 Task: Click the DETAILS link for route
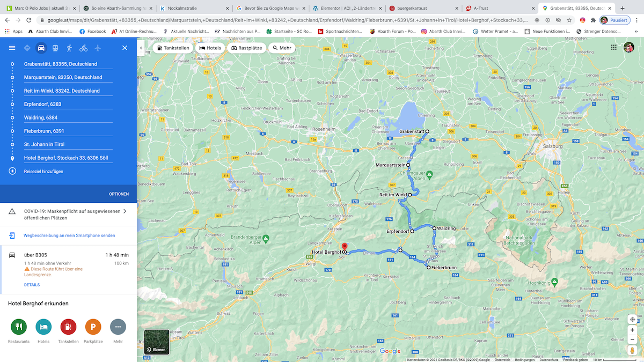click(x=32, y=285)
